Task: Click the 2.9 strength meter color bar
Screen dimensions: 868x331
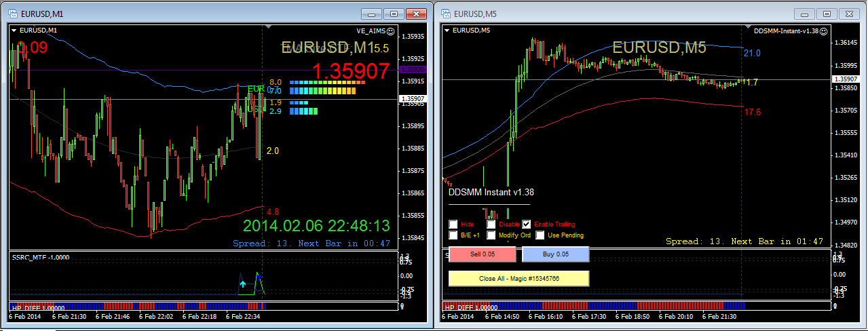Action: (303, 111)
